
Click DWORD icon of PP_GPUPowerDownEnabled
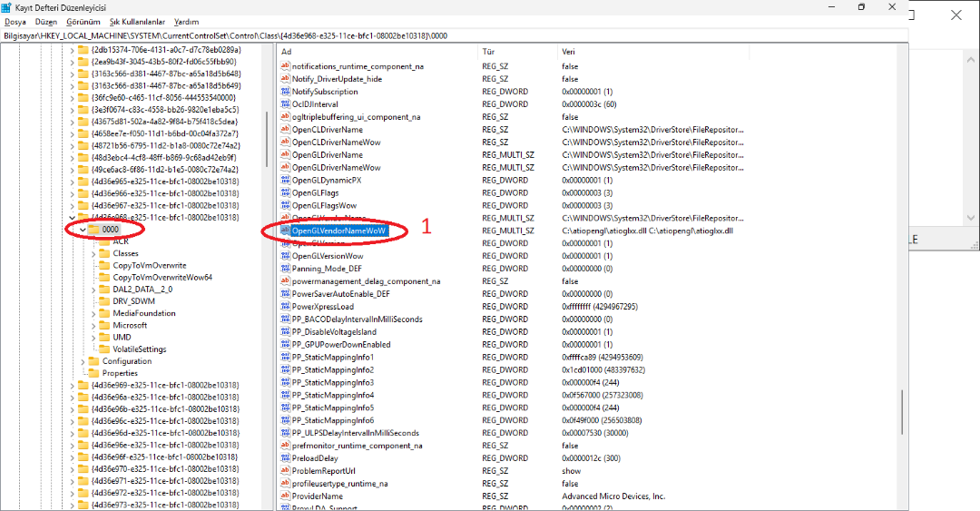coord(286,345)
